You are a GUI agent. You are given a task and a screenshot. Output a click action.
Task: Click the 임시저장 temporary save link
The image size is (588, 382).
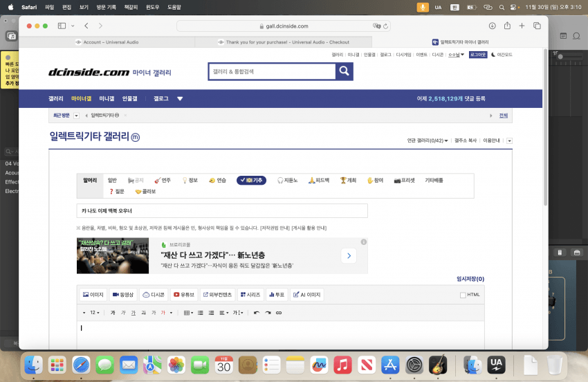click(x=470, y=279)
